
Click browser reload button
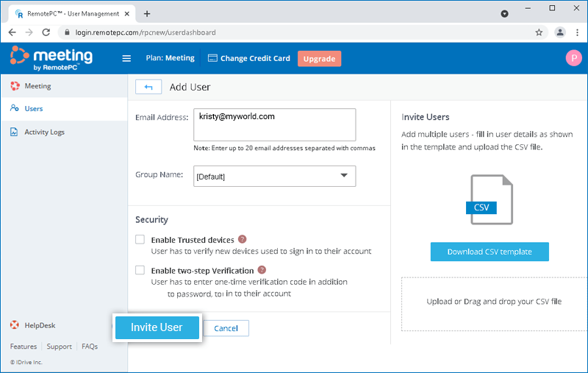click(46, 32)
